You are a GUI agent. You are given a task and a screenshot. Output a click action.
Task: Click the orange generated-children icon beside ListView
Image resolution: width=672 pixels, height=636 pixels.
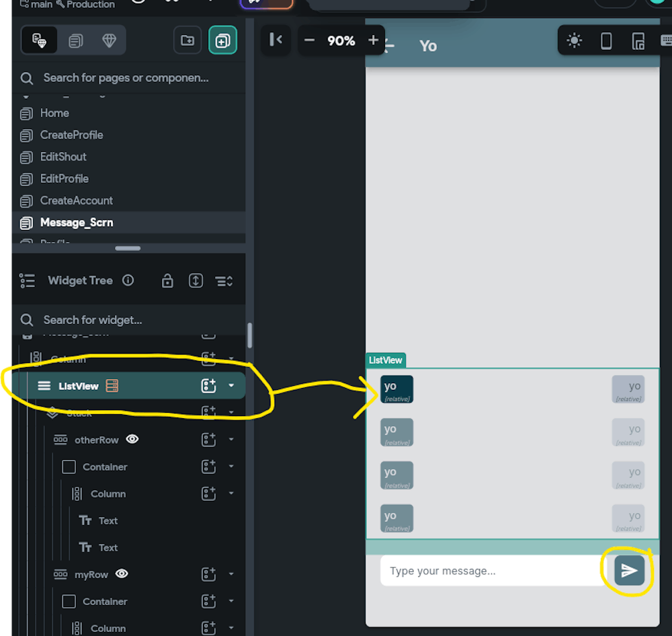[x=112, y=386]
